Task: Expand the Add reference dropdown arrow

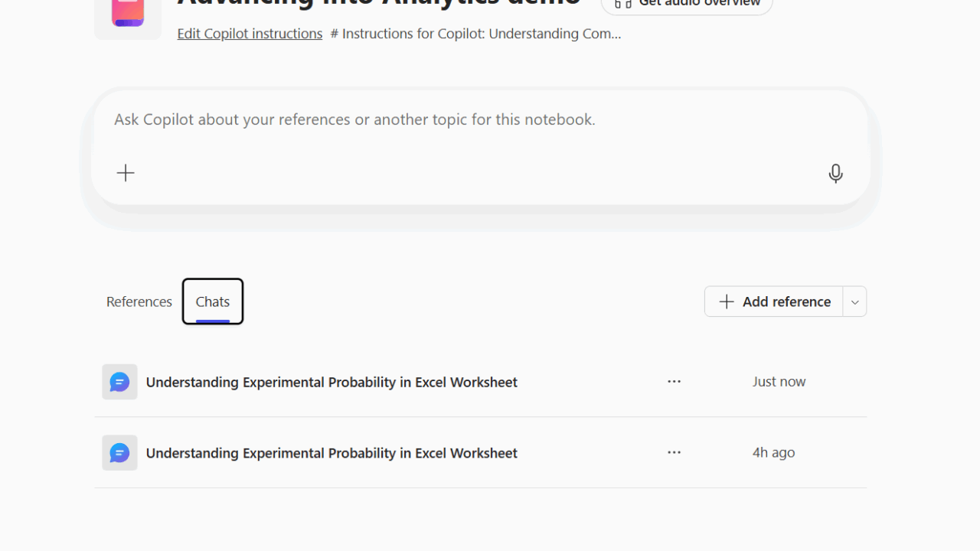Action: [x=854, y=302]
